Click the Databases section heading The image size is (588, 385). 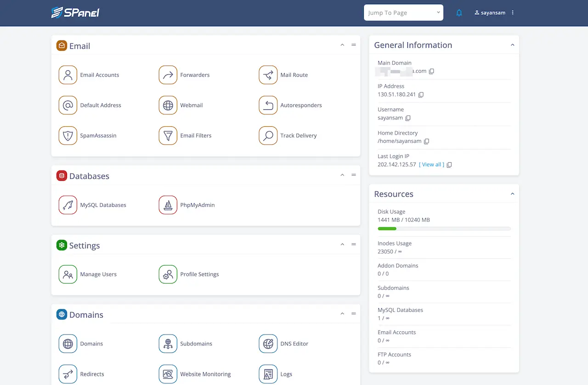[x=89, y=176]
